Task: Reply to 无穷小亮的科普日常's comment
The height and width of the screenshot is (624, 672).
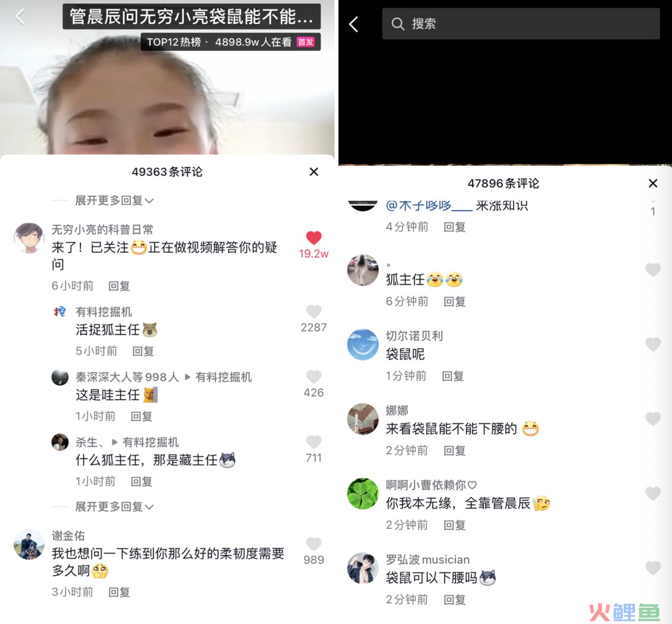Action: 119,286
